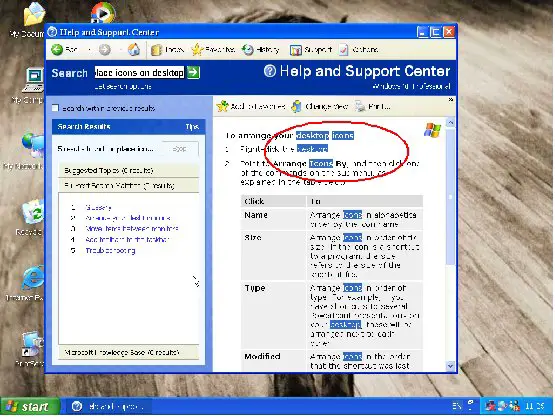
Task: Open the Index book icon
Action: (156, 50)
